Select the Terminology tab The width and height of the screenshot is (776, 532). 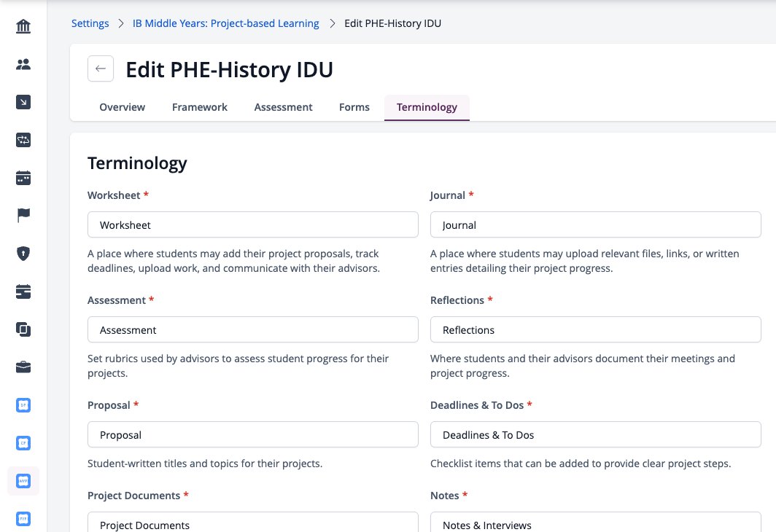click(x=427, y=107)
